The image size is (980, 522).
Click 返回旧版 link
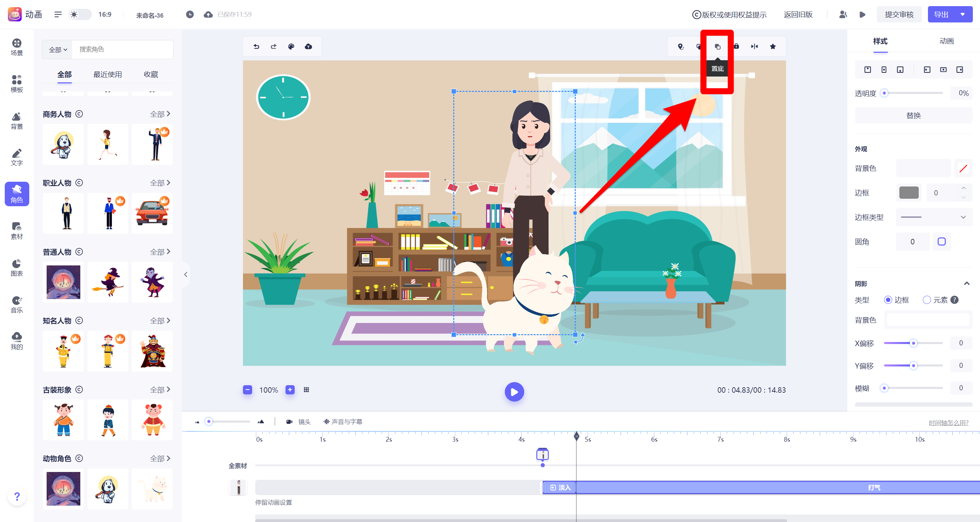798,14
